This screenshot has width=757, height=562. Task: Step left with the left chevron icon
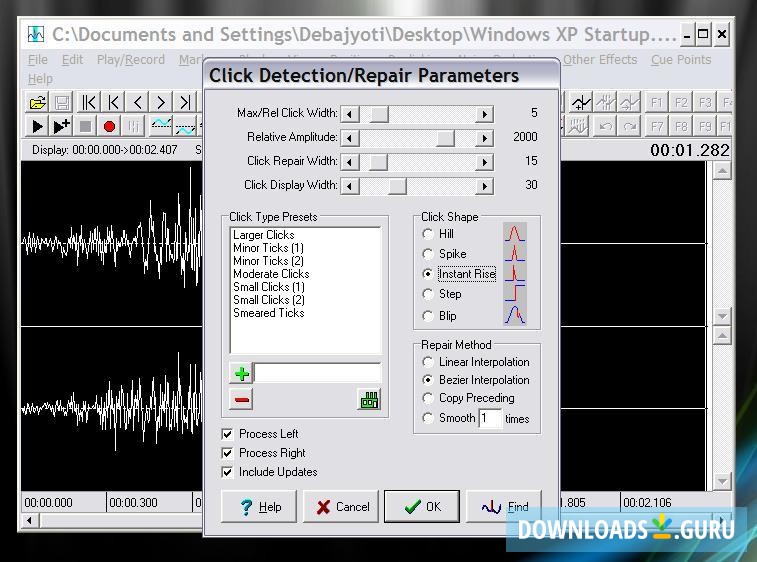(137, 102)
